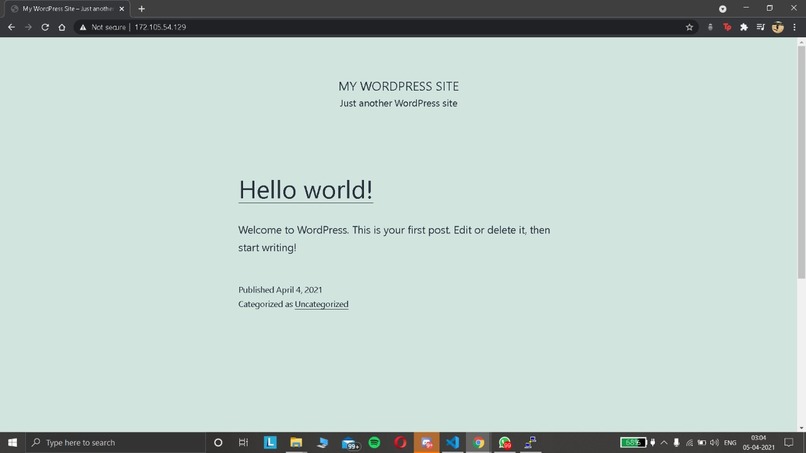Click the Type here to search box
The height and width of the screenshot is (453, 806).
click(116, 443)
